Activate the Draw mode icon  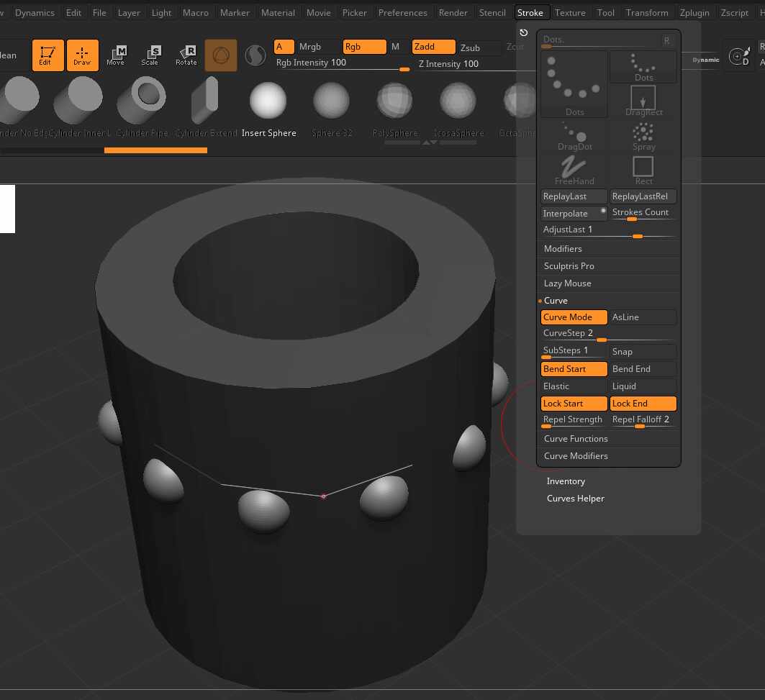[x=82, y=55]
